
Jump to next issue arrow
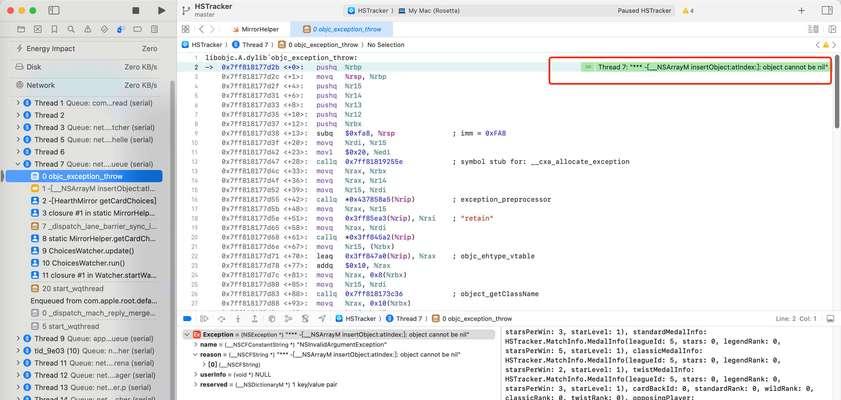[835, 45]
